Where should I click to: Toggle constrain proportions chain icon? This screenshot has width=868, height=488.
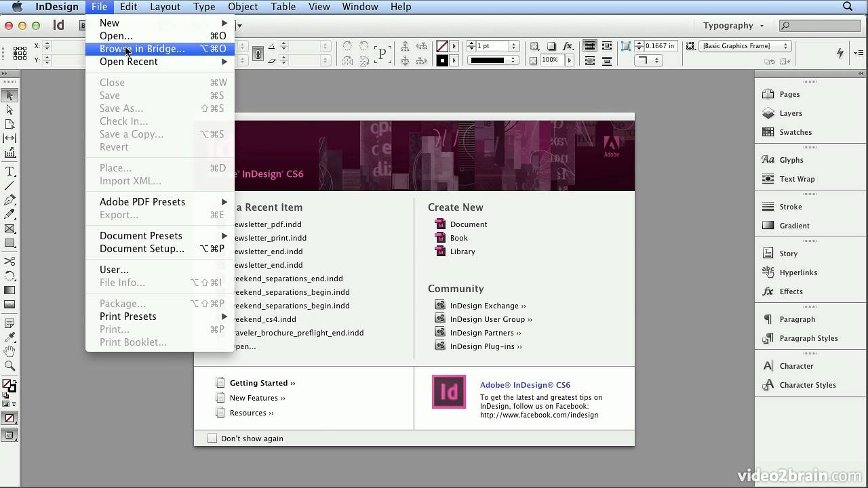258,54
